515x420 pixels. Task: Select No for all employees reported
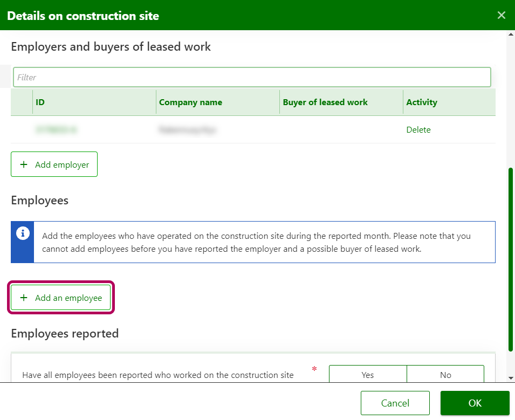pyautogui.click(x=445, y=375)
